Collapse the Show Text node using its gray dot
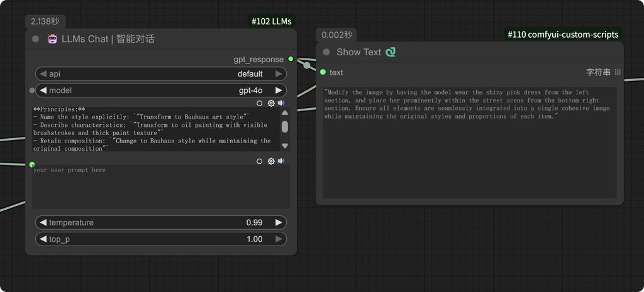 coord(326,52)
